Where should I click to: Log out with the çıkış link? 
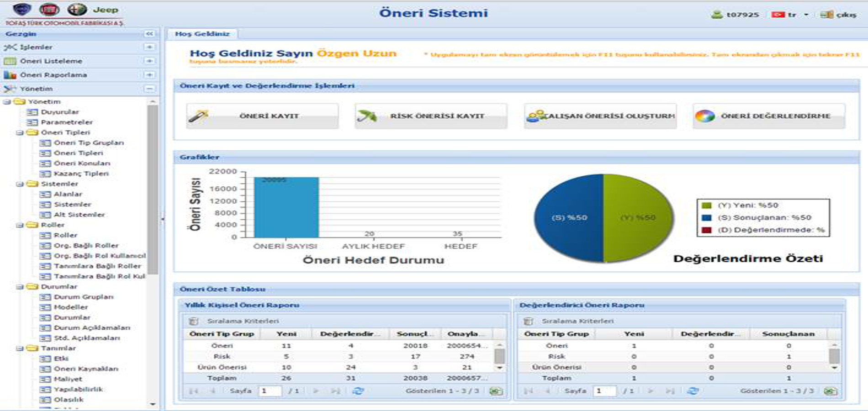click(x=846, y=15)
